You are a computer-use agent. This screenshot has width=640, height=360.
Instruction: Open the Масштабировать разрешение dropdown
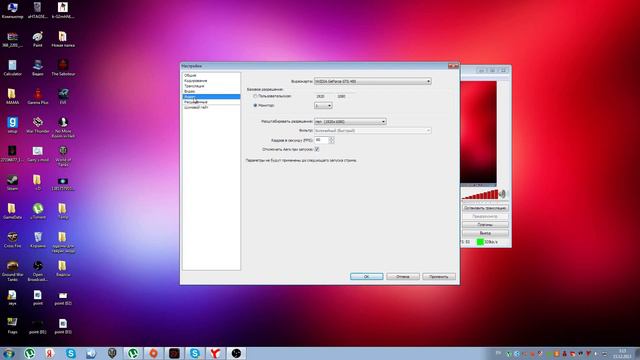350,122
